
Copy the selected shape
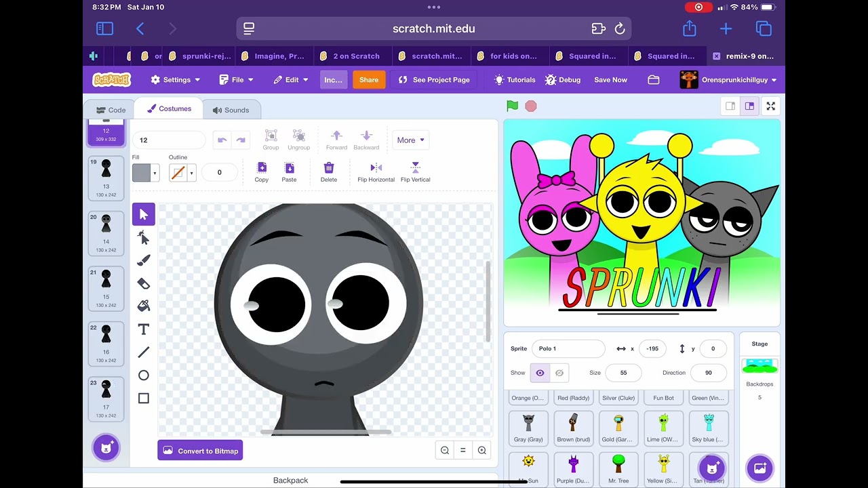click(x=262, y=172)
